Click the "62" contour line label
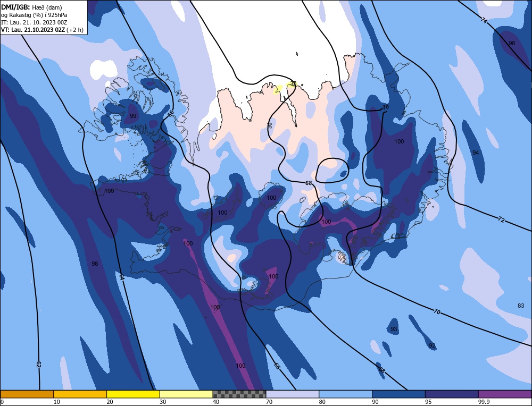Screen dimensions: 532x406 38,365
